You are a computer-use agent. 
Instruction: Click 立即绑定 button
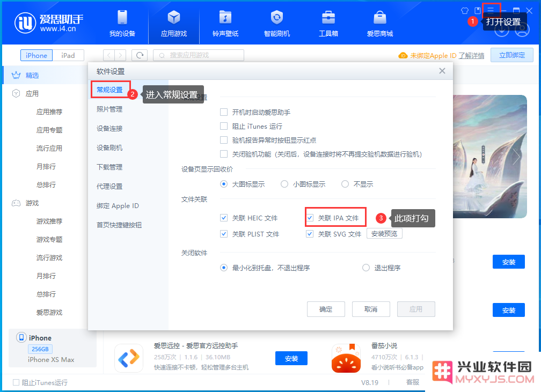tap(512, 55)
